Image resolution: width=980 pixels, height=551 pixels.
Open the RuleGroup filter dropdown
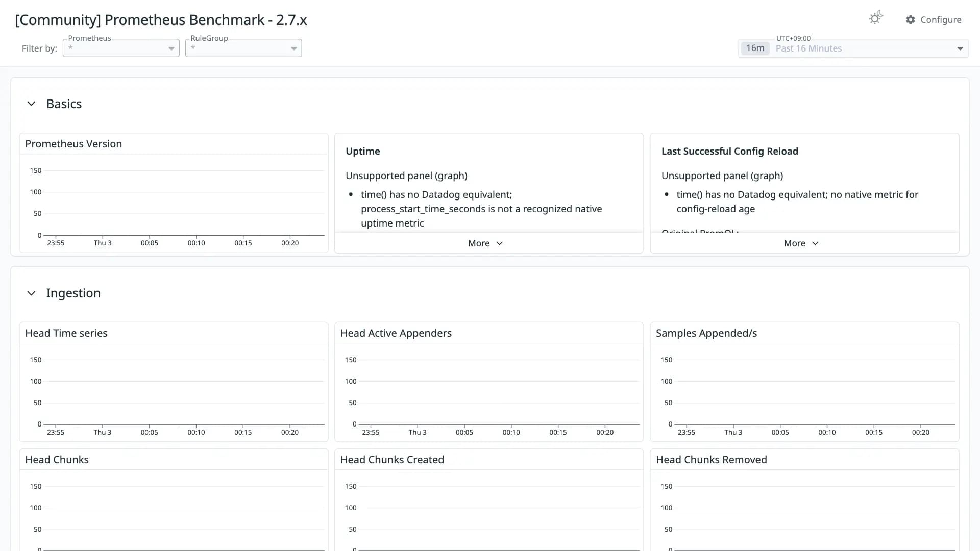click(243, 48)
